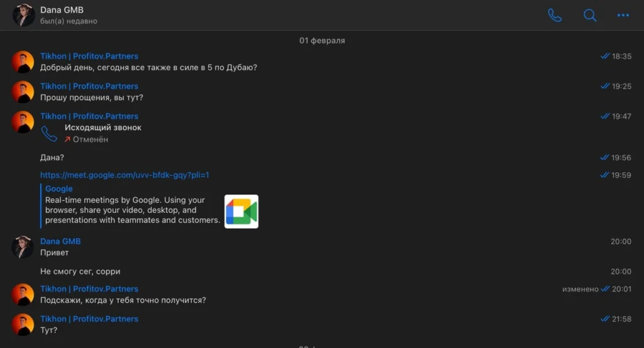Click the phone icon of the outgoing call
644x348 pixels.
pos(49,134)
